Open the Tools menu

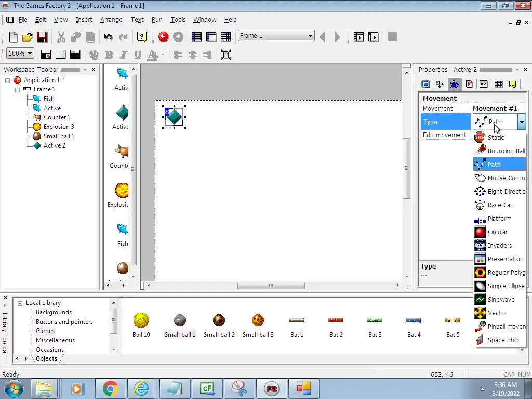(x=178, y=20)
